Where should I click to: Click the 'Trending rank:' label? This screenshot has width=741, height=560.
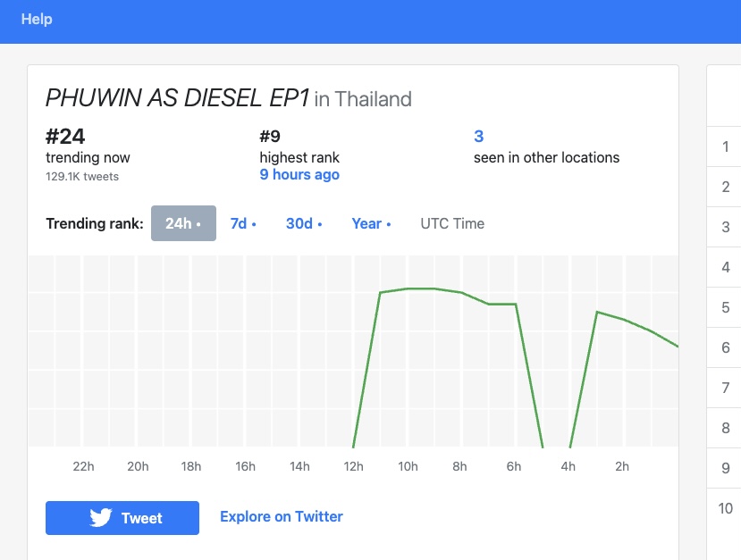(x=95, y=223)
